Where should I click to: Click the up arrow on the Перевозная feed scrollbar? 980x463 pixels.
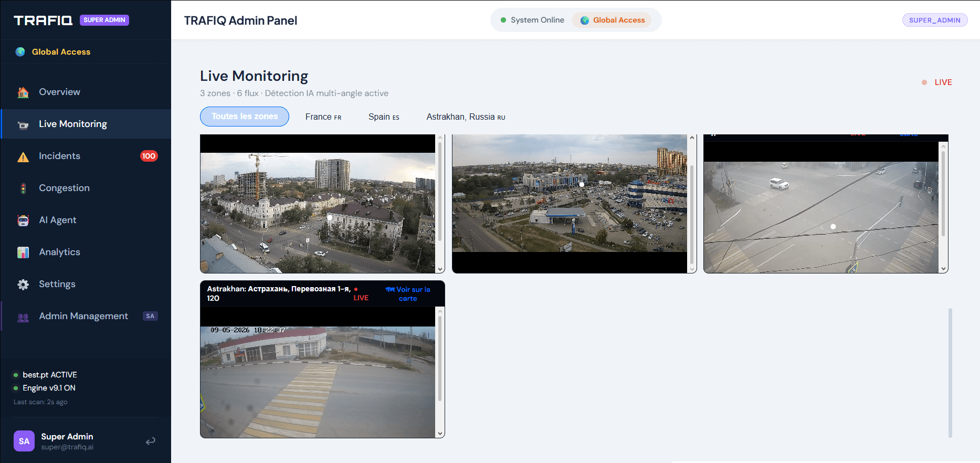point(440,311)
